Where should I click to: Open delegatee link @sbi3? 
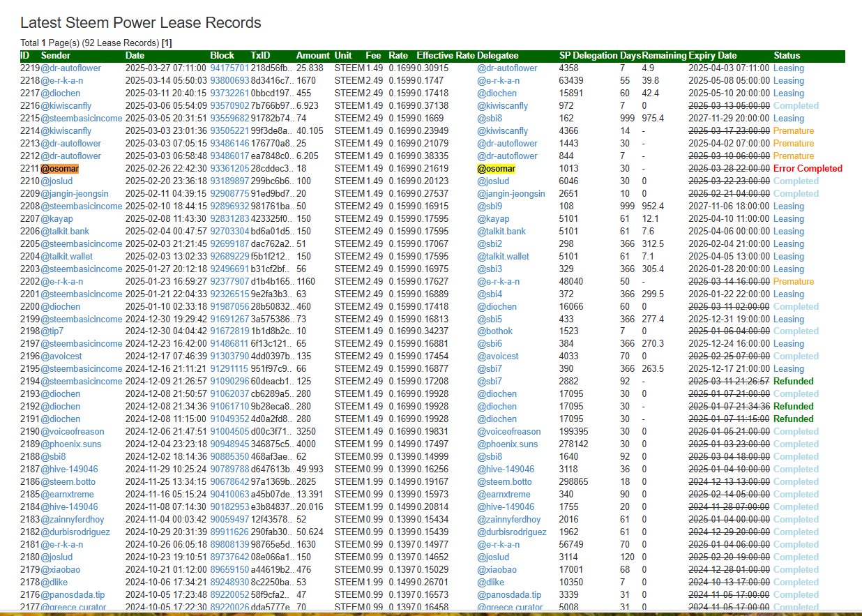490,269
